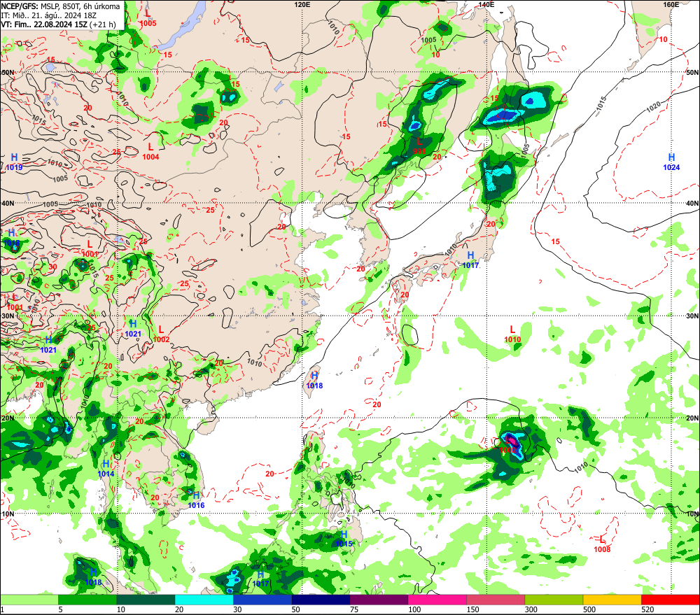Click the initial time 'IT: Mið.. 21. ágú.. 2024 18Z'

click(x=49, y=15)
